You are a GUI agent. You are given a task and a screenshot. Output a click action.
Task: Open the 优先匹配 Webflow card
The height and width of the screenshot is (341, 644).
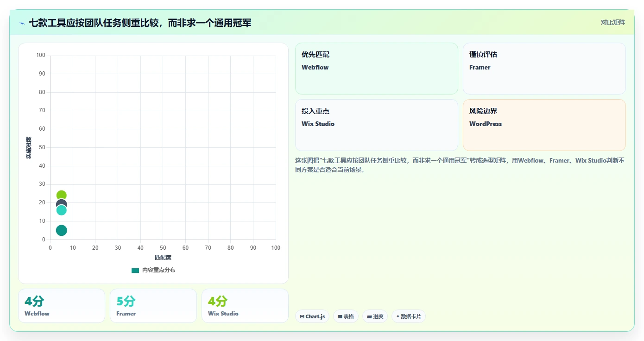point(377,69)
